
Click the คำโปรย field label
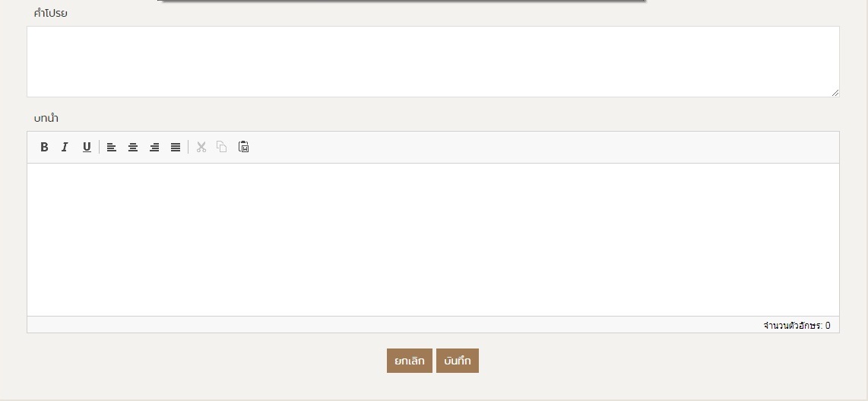point(51,13)
